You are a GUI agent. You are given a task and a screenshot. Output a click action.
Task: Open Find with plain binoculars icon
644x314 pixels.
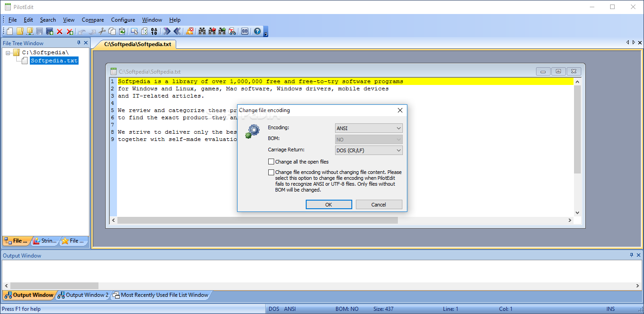202,31
